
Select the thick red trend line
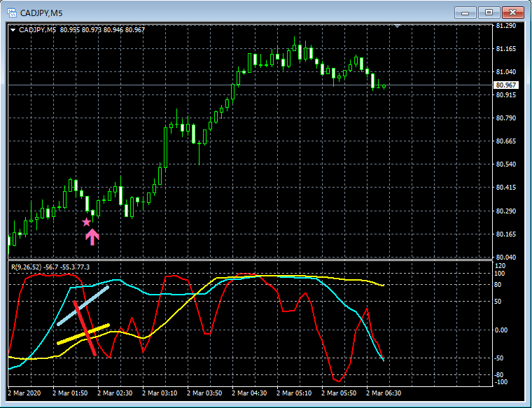(85, 328)
